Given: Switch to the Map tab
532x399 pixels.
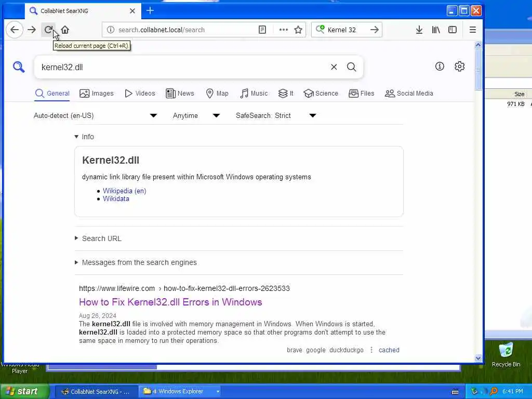Looking at the screenshot, I should tap(217, 94).
